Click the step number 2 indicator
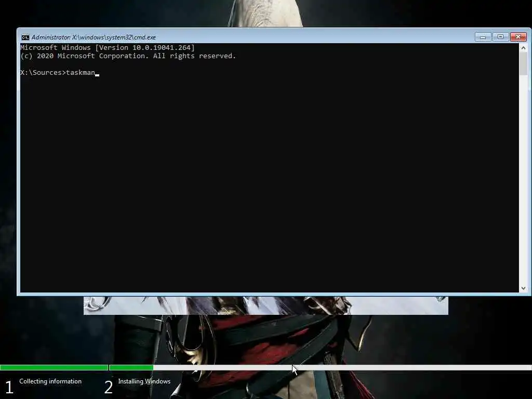Screen dimensions: 532x399 108,387
